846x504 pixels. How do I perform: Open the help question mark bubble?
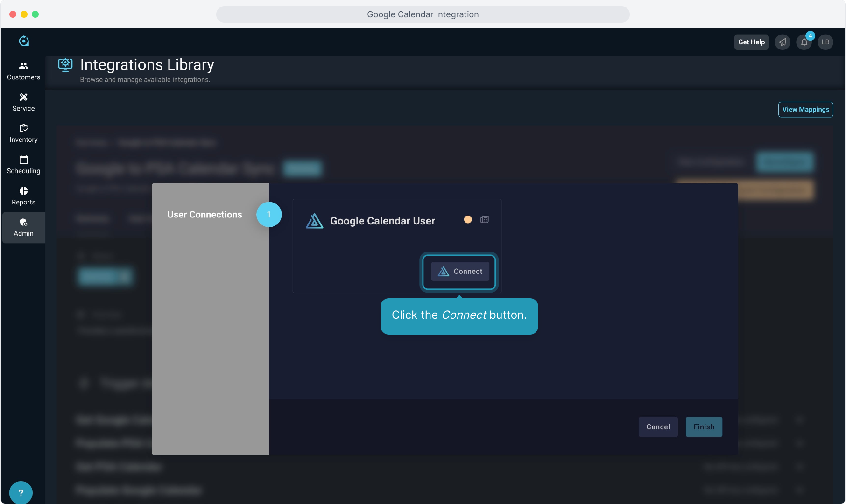point(21,492)
